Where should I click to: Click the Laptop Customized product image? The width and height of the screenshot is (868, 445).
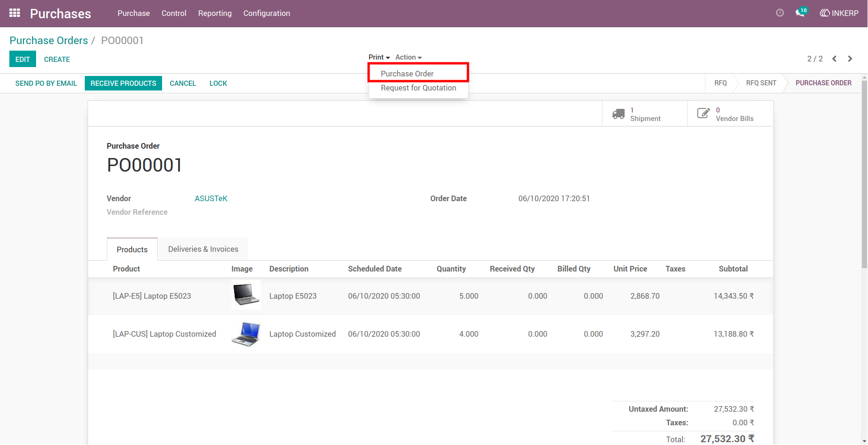tap(246, 334)
